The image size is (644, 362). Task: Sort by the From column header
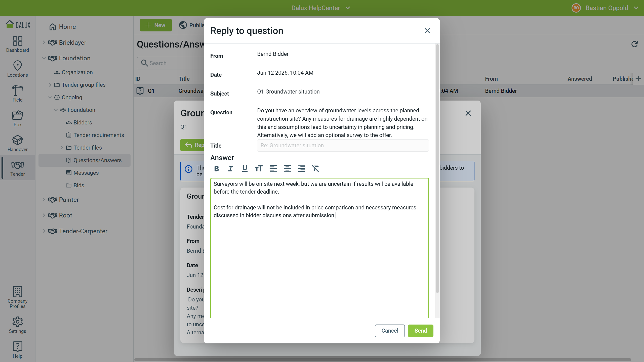(491, 79)
